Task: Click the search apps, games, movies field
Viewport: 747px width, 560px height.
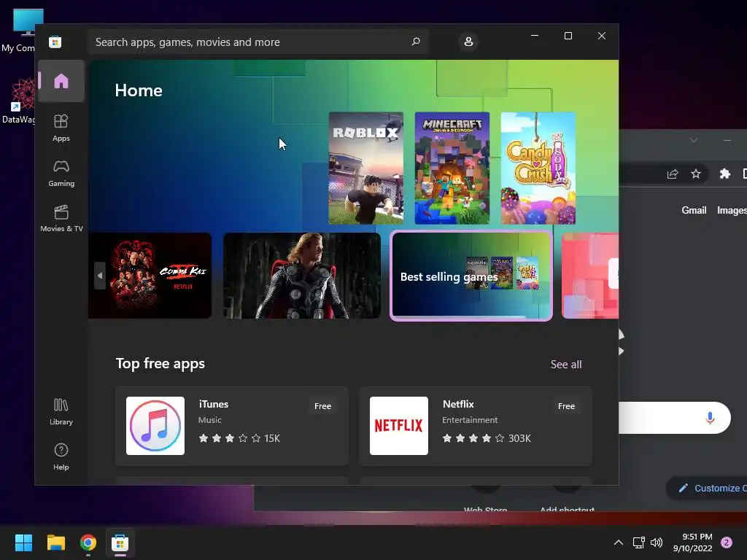Action: click(258, 42)
